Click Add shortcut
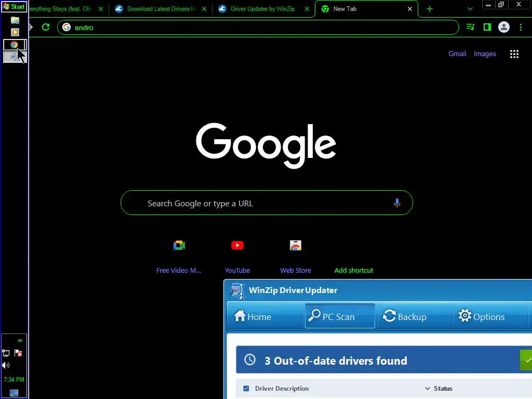This screenshot has height=399, width=532. (353, 270)
